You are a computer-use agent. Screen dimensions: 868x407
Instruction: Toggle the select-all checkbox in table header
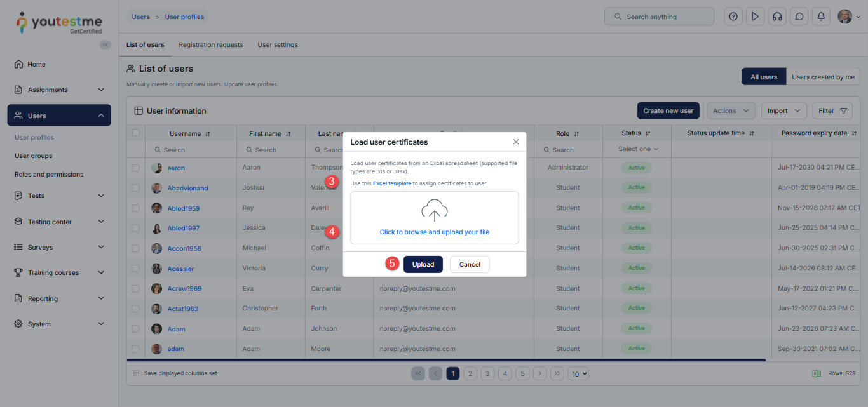[135, 133]
